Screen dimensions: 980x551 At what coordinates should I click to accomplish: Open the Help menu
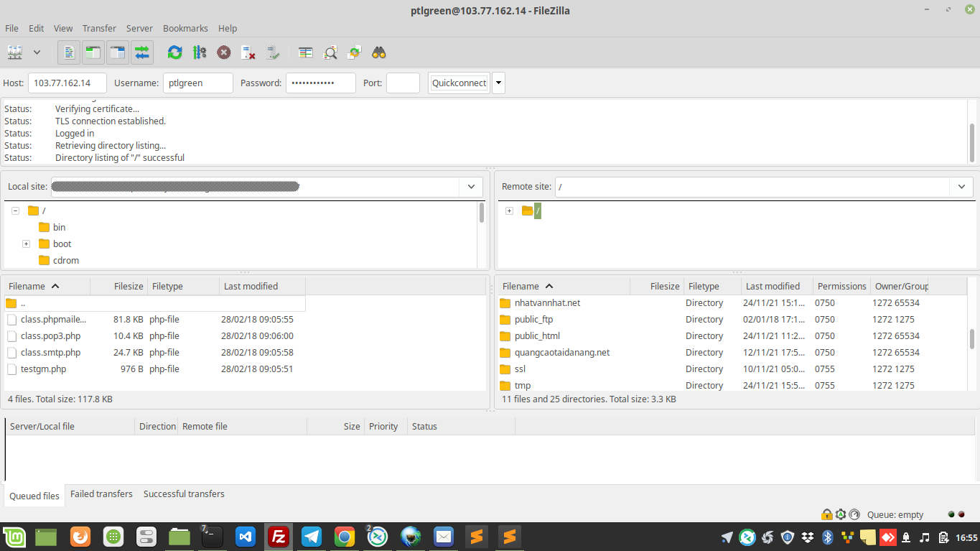pyautogui.click(x=228, y=28)
